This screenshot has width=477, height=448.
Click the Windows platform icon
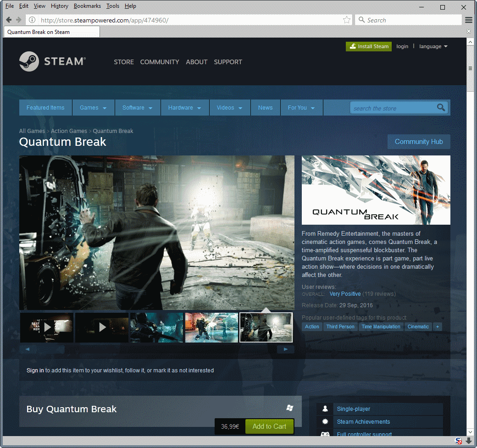click(x=290, y=408)
